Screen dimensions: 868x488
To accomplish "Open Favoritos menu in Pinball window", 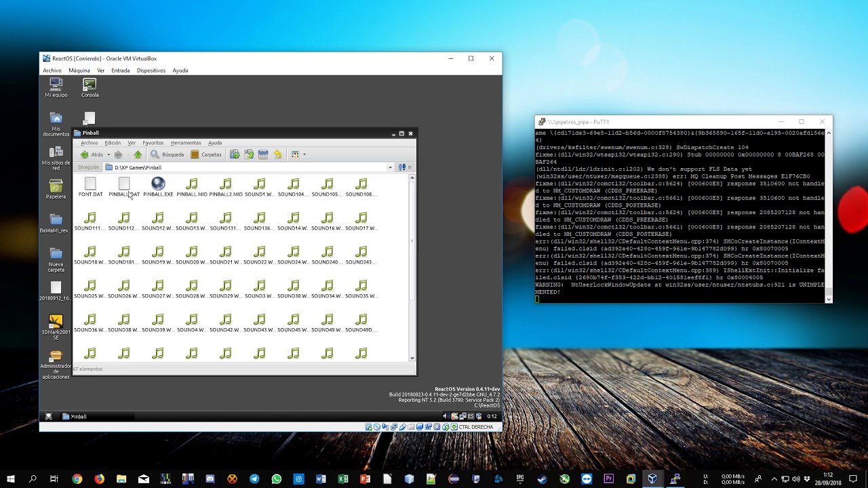I will click(x=153, y=143).
